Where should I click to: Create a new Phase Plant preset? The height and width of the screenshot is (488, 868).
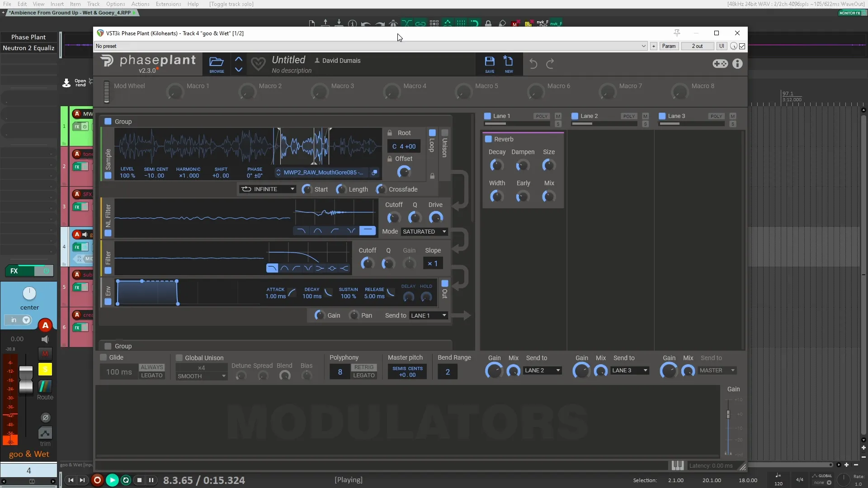509,64
